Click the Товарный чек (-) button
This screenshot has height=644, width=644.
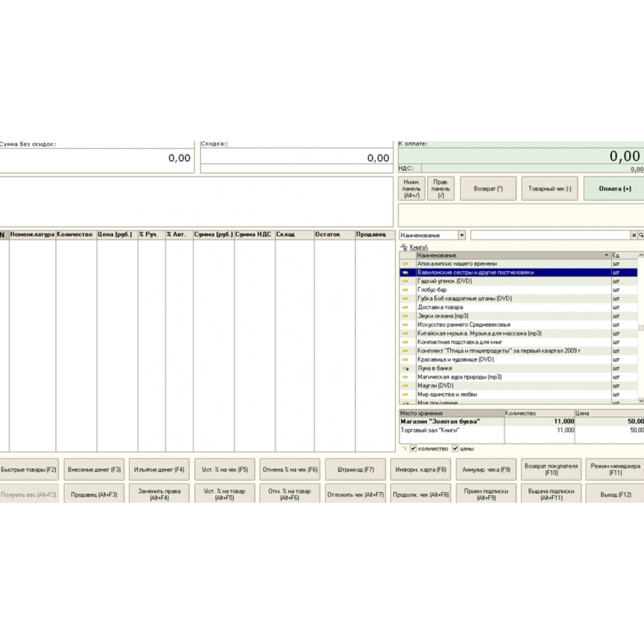pos(550,189)
